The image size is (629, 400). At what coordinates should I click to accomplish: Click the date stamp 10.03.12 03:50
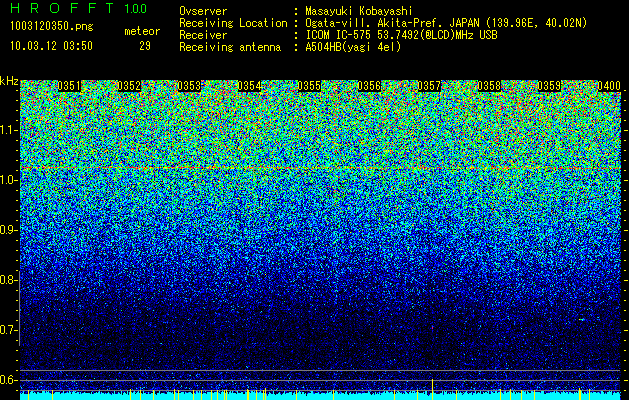[51, 46]
